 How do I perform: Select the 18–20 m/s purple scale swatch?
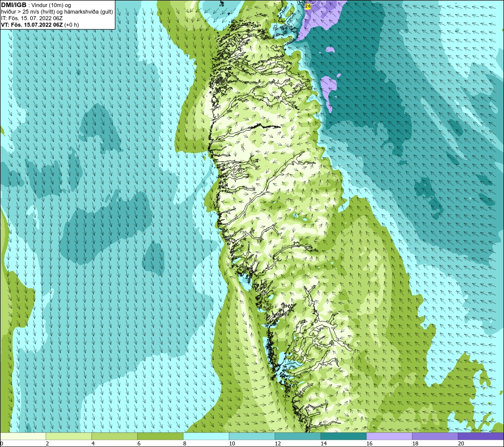point(435,436)
